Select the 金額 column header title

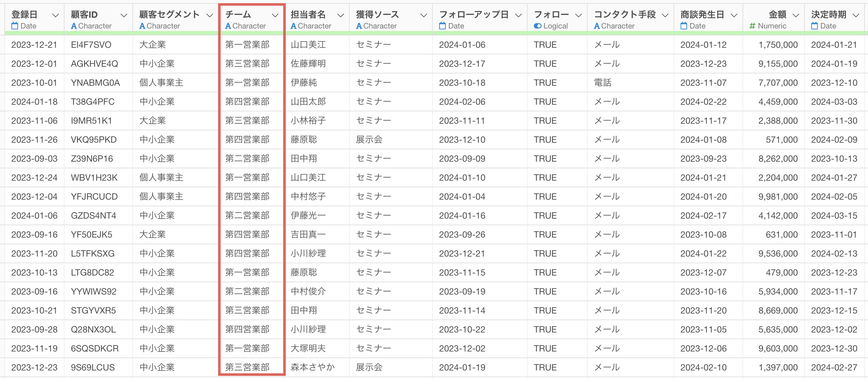pos(777,15)
